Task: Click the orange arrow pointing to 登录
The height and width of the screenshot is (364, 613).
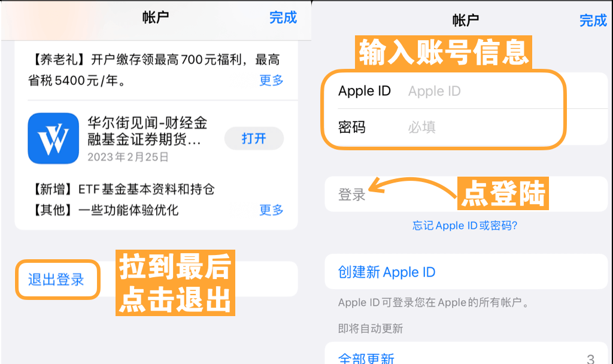Action: pos(411,187)
